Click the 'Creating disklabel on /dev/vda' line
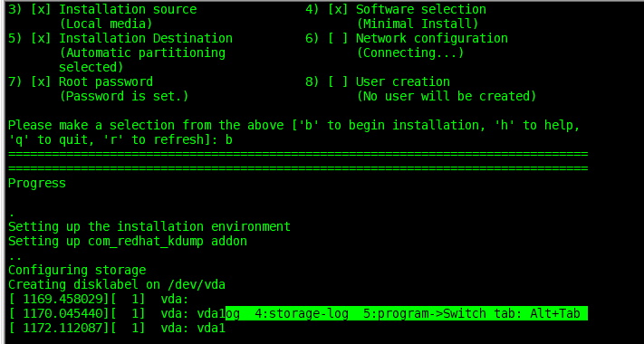Viewport: 644px width, 344px height. (x=117, y=284)
